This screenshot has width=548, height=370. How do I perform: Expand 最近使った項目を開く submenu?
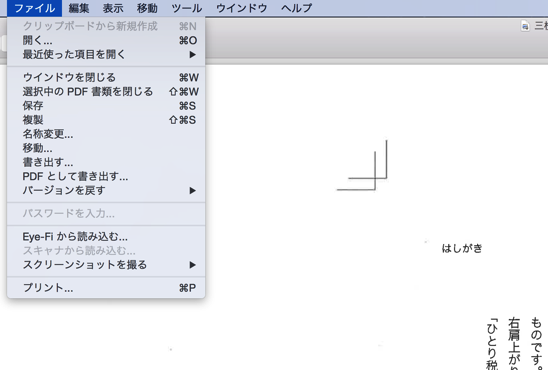(x=106, y=55)
